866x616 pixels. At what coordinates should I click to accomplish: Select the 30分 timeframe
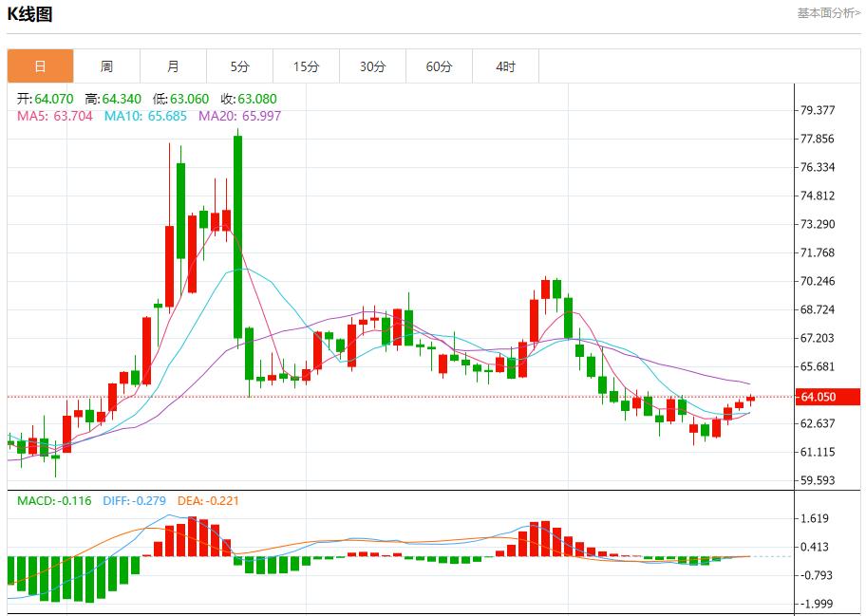tap(373, 65)
